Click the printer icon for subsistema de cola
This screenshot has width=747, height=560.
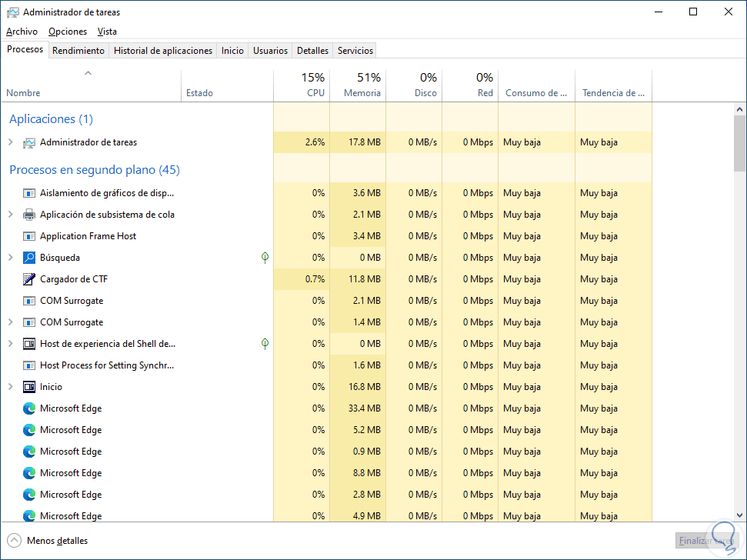click(x=29, y=215)
